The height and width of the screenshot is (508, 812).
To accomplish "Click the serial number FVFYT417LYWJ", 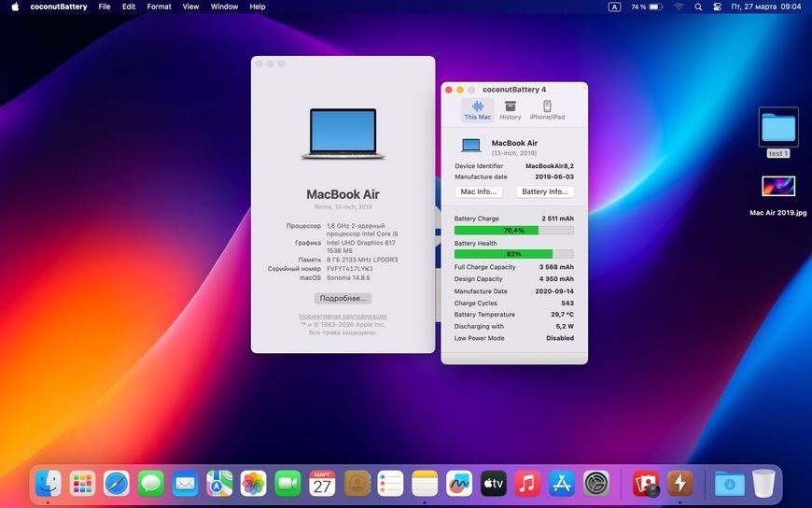I will click(x=350, y=269).
